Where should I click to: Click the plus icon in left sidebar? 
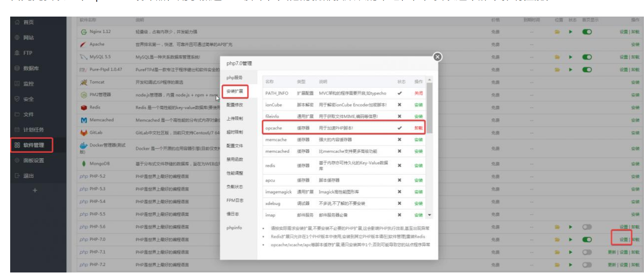click(35, 190)
